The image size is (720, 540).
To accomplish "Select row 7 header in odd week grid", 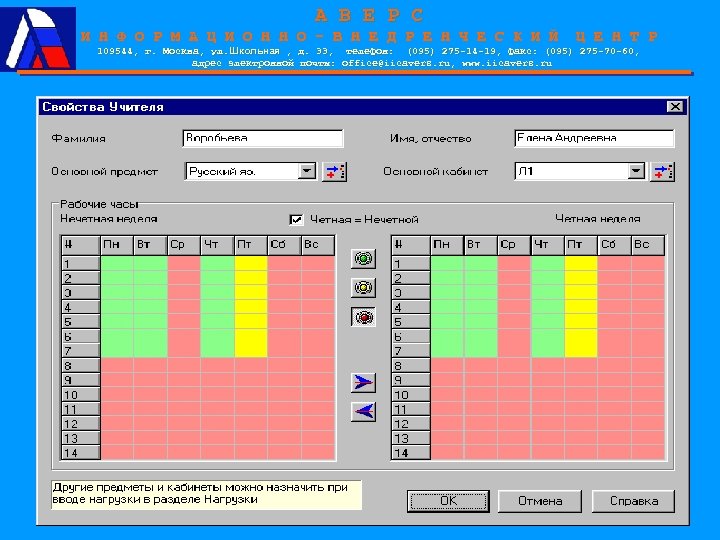I will 81,351.
